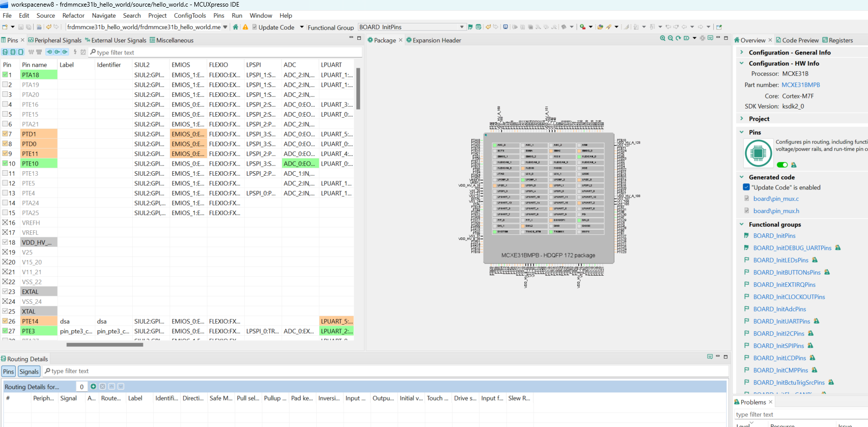
Task: Click the pins table horizontal scrollbar
Action: [105, 345]
